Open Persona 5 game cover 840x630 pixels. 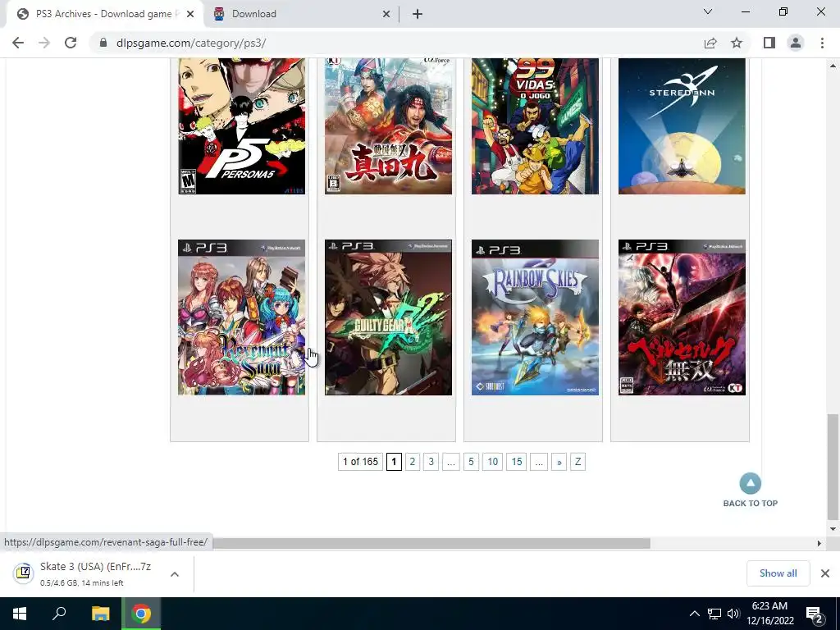click(x=242, y=126)
